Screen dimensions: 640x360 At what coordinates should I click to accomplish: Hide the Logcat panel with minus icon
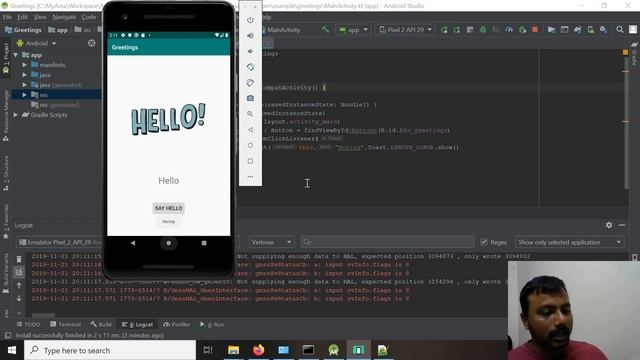pos(622,225)
